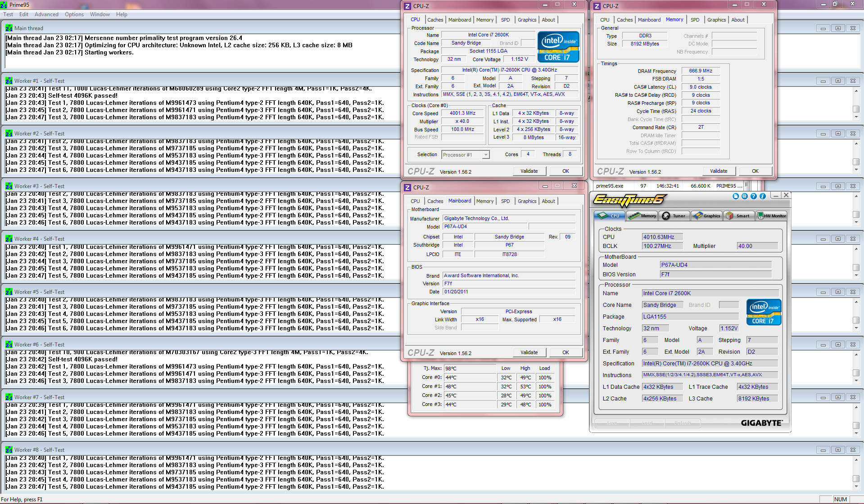Click the Worker #6 Self-Test window icon
864x504 pixels.
click(9, 344)
